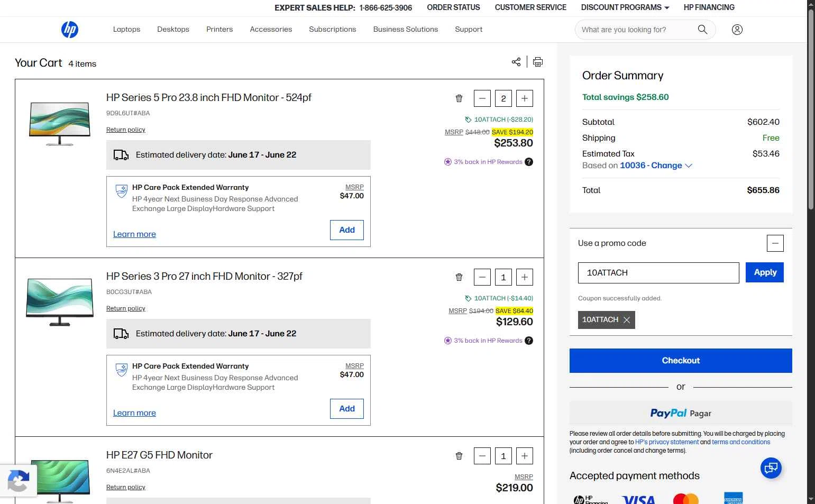The image size is (815, 504).
Task: Open Learn more for Series 5 Pro Care Pack
Action: coord(134,234)
